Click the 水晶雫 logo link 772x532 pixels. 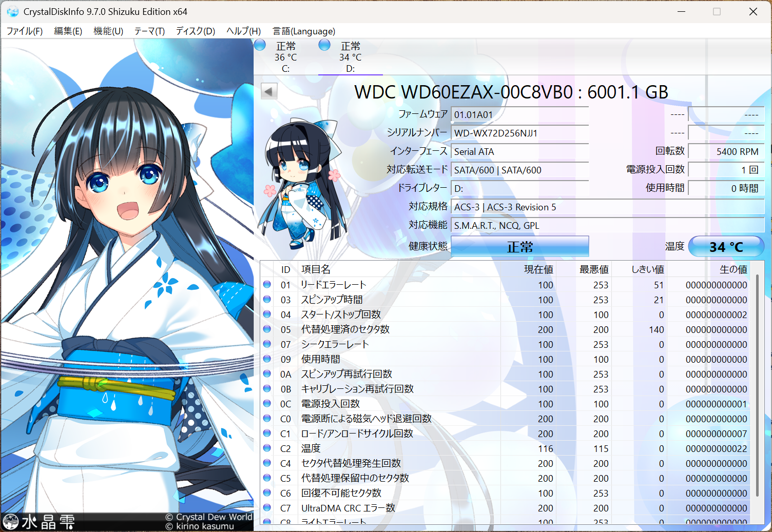pos(39,522)
